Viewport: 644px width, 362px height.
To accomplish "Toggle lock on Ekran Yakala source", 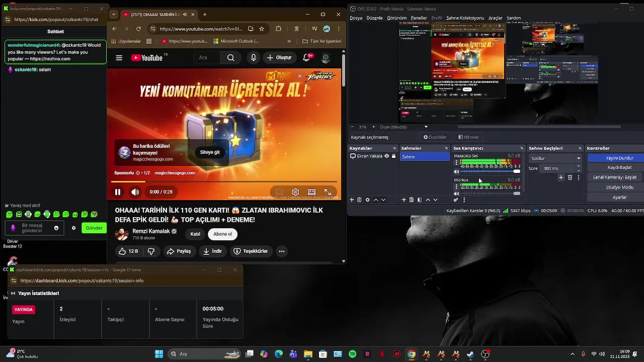I will pos(393,156).
